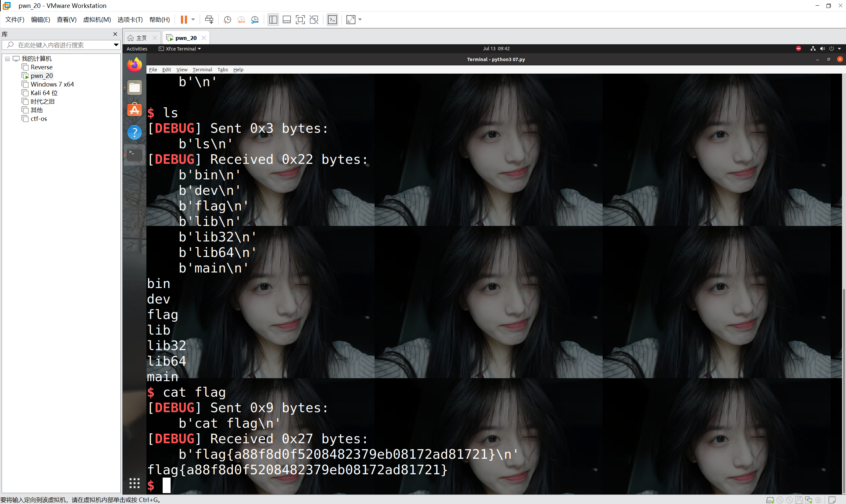Open the 编辑(E) menu
Screen dimensions: 846x504
tap(40, 20)
